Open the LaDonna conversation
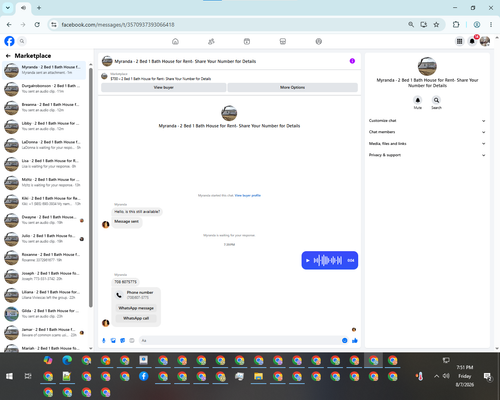 tap(44, 145)
